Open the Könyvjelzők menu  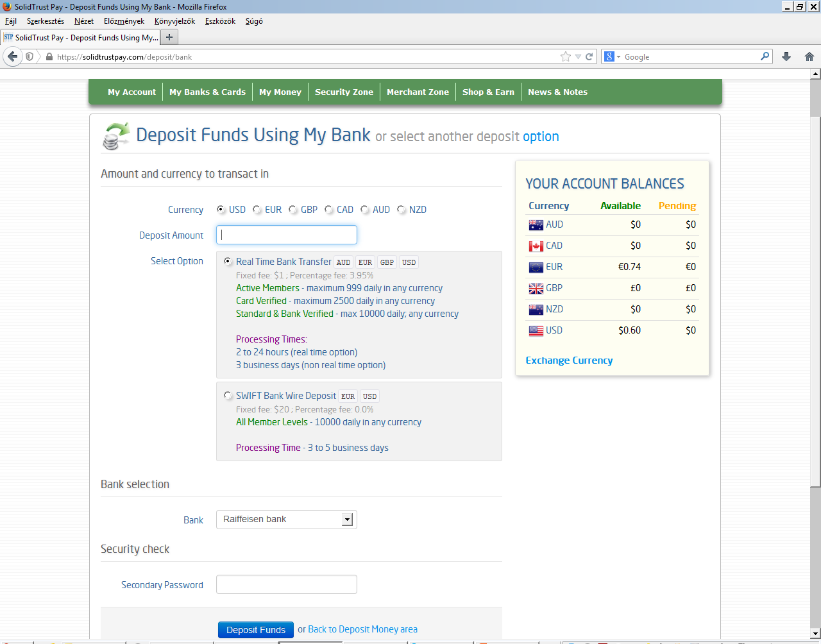pyautogui.click(x=175, y=21)
